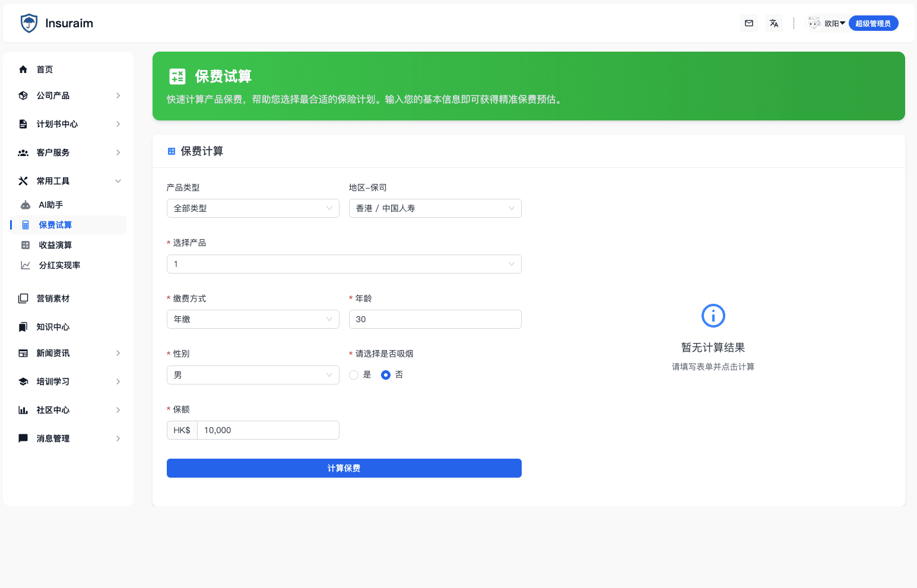Click the 超级管理员 badge

873,23
